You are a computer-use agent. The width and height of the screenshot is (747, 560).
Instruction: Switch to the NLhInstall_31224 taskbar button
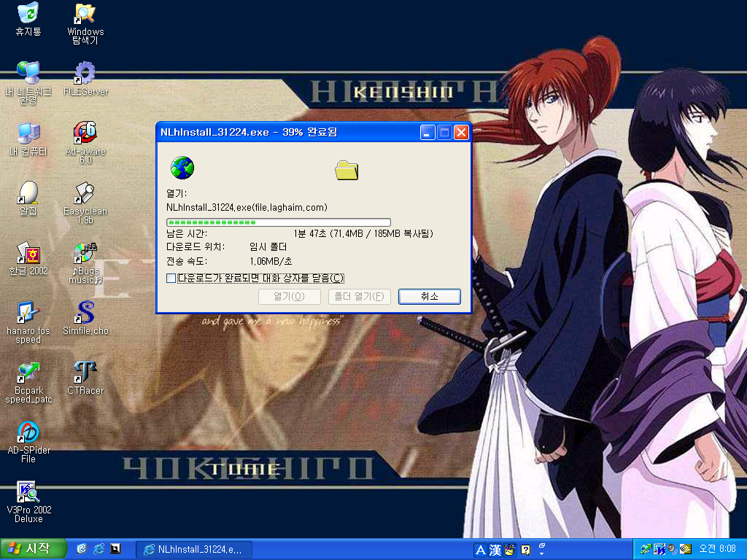coord(194,550)
